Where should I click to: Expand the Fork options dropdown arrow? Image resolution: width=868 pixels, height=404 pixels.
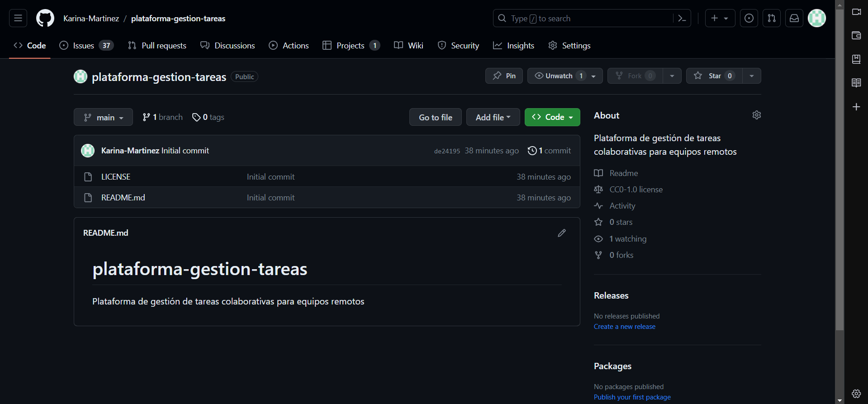point(672,76)
